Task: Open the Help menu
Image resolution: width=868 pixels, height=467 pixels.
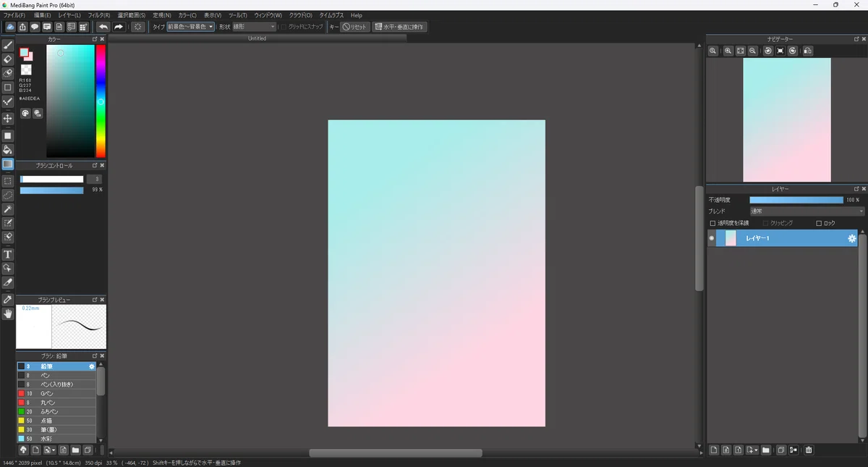Action: pos(356,15)
